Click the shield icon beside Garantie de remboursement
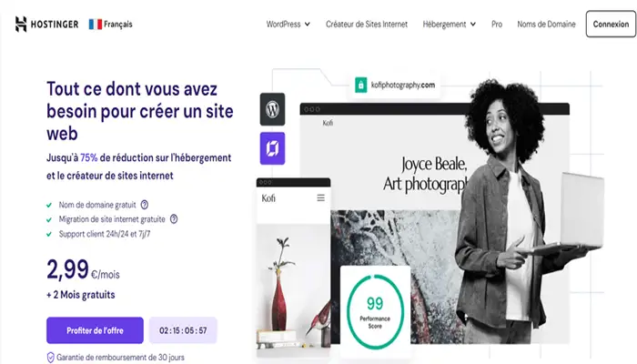 (x=50, y=358)
